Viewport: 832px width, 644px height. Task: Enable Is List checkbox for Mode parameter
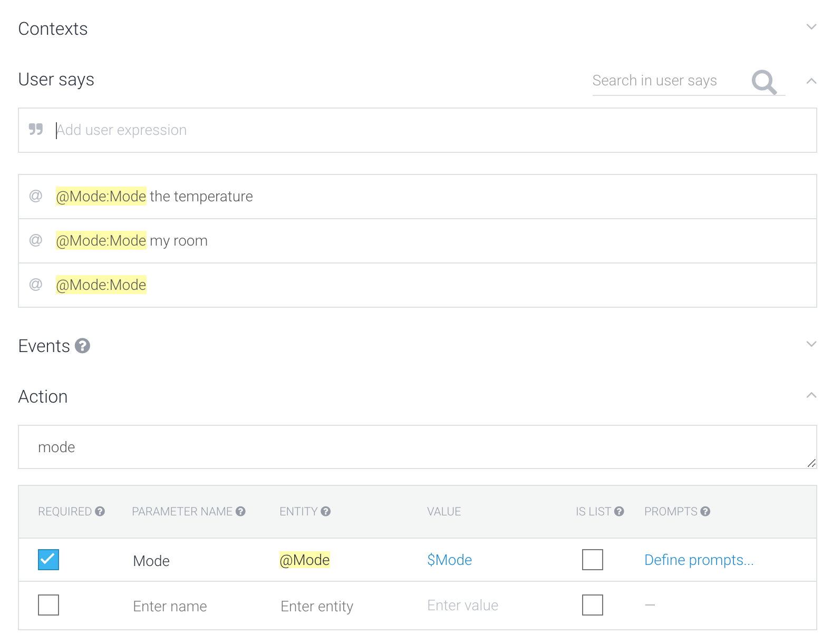point(592,560)
